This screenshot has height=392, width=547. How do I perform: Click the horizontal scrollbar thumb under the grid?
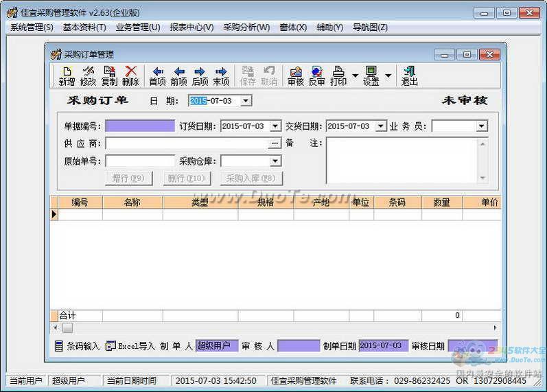tap(68, 327)
